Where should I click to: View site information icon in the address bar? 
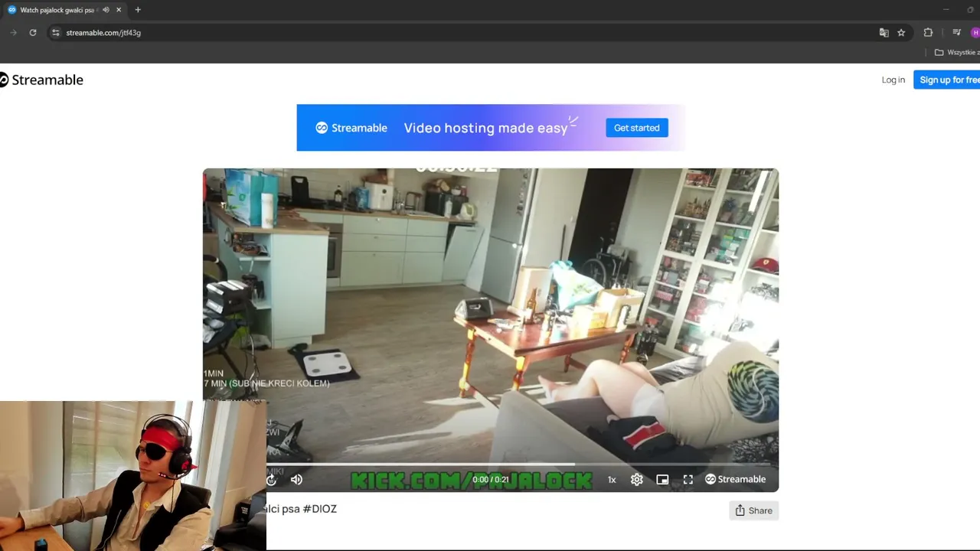coord(55,33)
